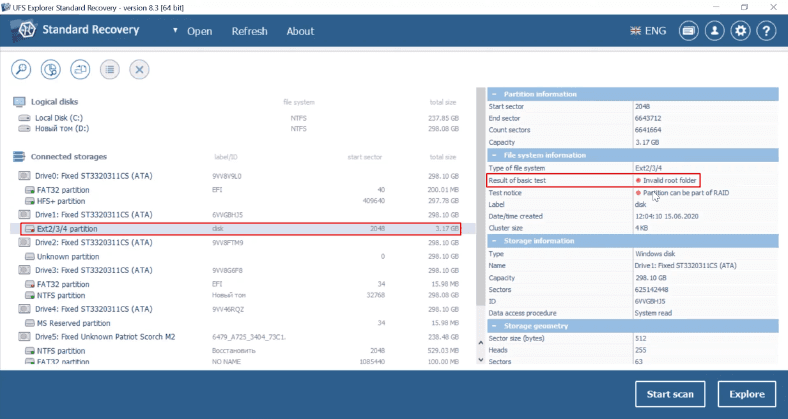This screenshot has height=419, width=788.
Task: Click the storage Type value Windows disk
Action: click(655, 254)
